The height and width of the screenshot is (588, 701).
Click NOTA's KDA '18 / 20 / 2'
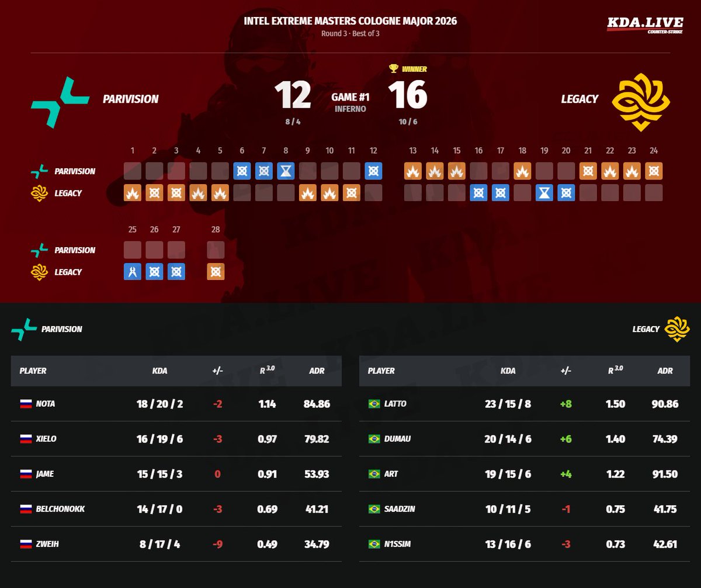coord(159,404)
